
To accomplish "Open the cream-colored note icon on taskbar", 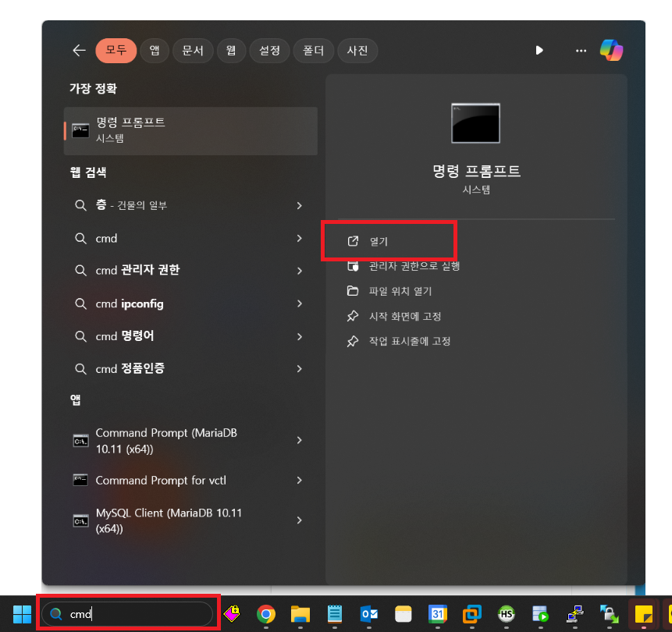I will tap(403, 614).
